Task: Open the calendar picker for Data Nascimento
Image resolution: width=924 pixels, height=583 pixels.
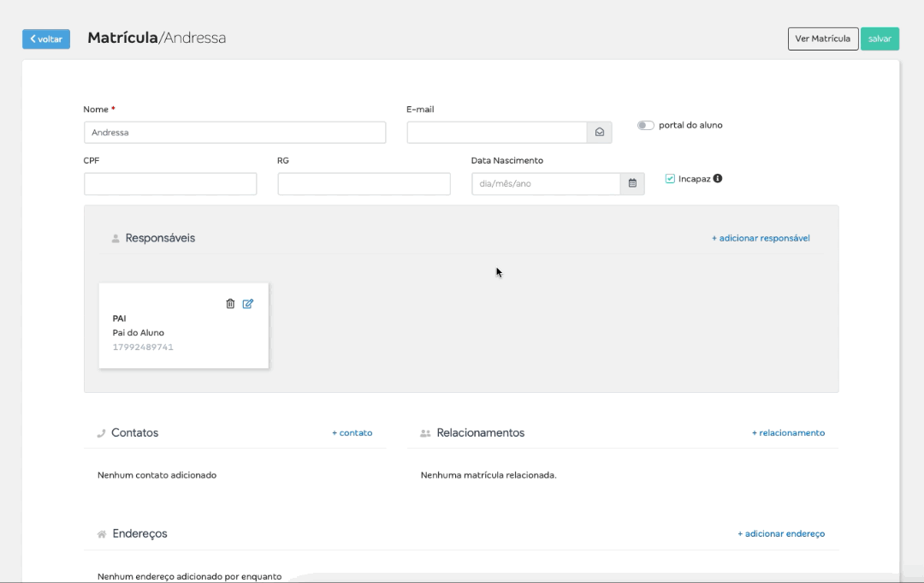Action: tap(632, 183)
